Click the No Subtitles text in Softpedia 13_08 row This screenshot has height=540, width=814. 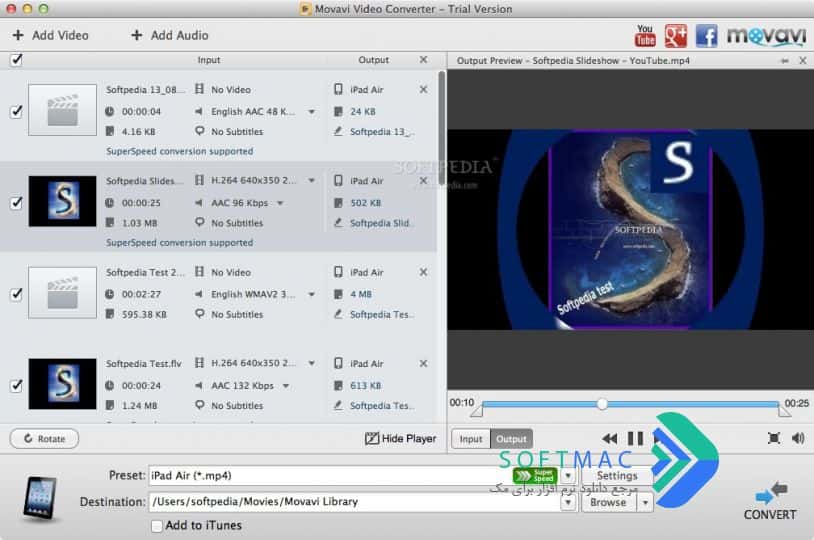[237, 132]
